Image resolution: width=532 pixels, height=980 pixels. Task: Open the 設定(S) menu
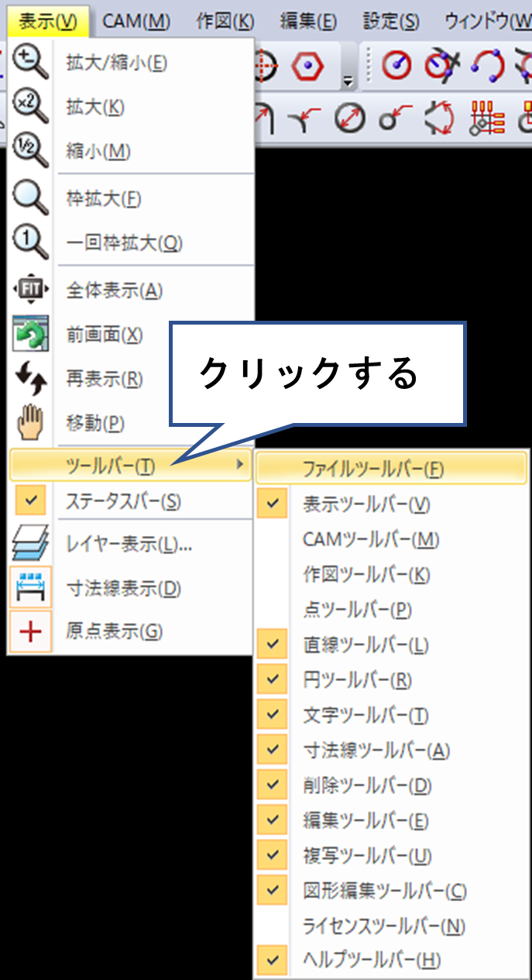coord(392,21)
